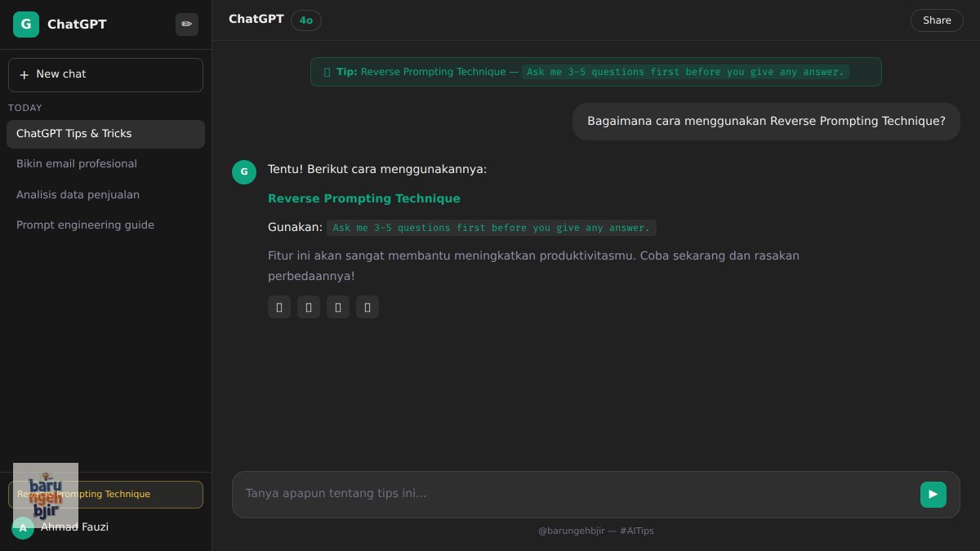
Task: Click the Tanya apapun tentang tips ini input field
Action: 578,494
